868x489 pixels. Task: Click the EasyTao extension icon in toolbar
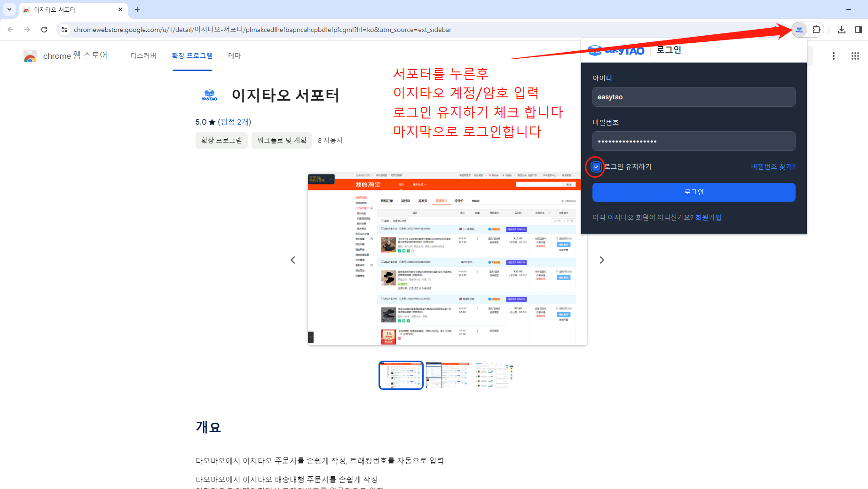(x=799, y=30)
